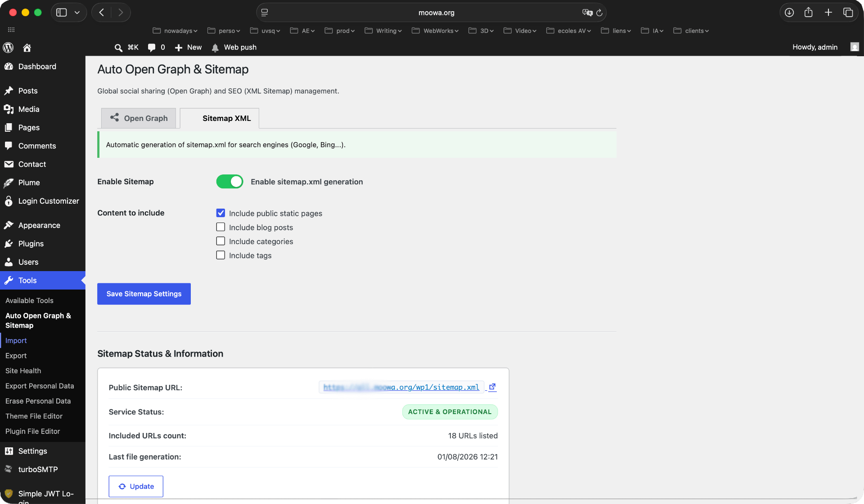Click the admin avatar icon
The width and height of the screenshot is (864, 504).
855,47
